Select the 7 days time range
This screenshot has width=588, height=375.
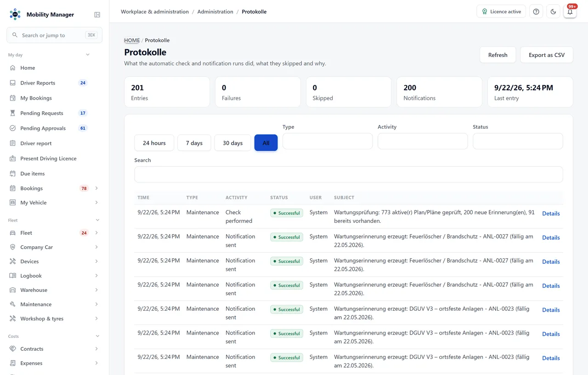tap(194, 143)
